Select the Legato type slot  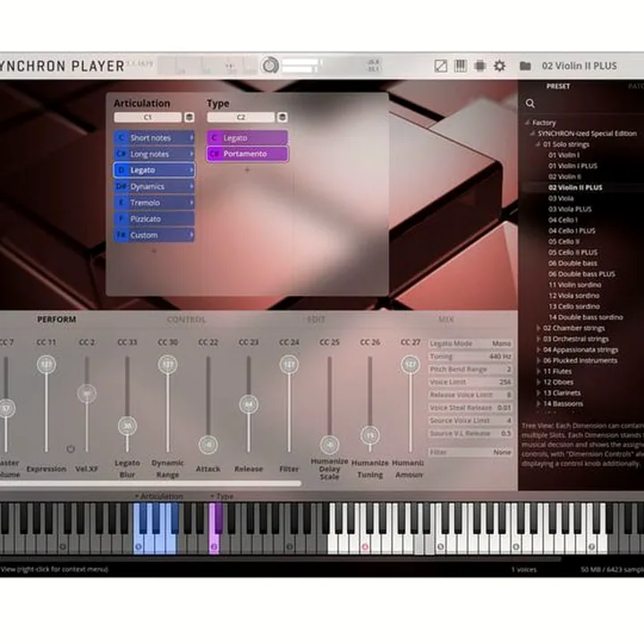247,138
